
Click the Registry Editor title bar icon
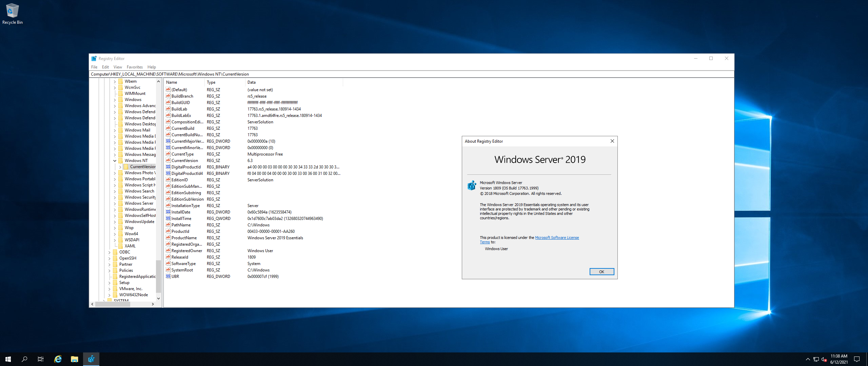(x=94, y=59)
